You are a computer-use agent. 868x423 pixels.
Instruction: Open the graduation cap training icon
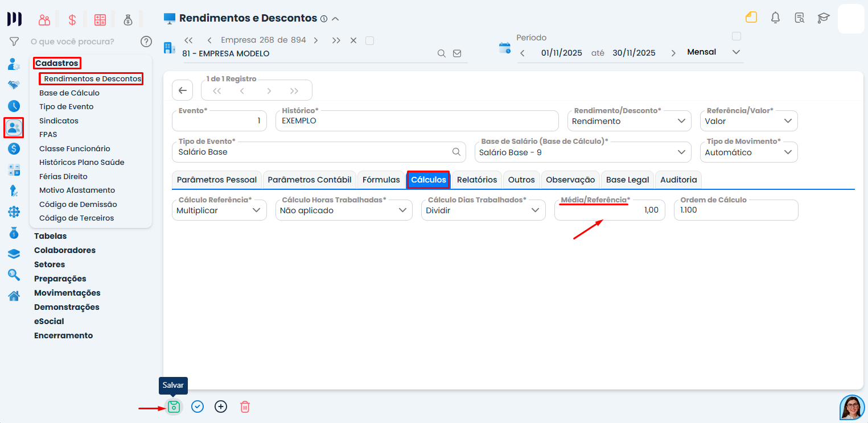[x=823, y=18]
